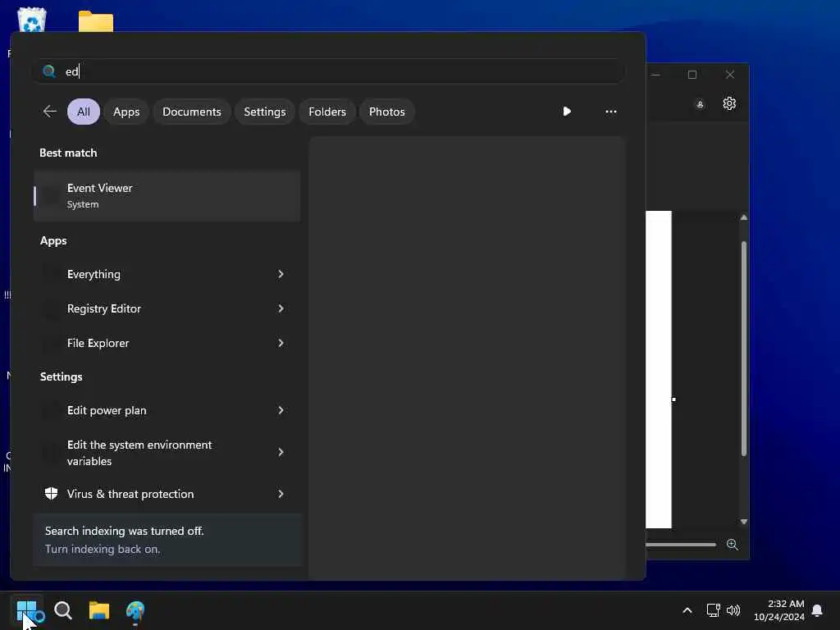The height and width of the screenshot is (630, 840).
Task: Click Turn indexing back on link
Action: tap(103, 549)
